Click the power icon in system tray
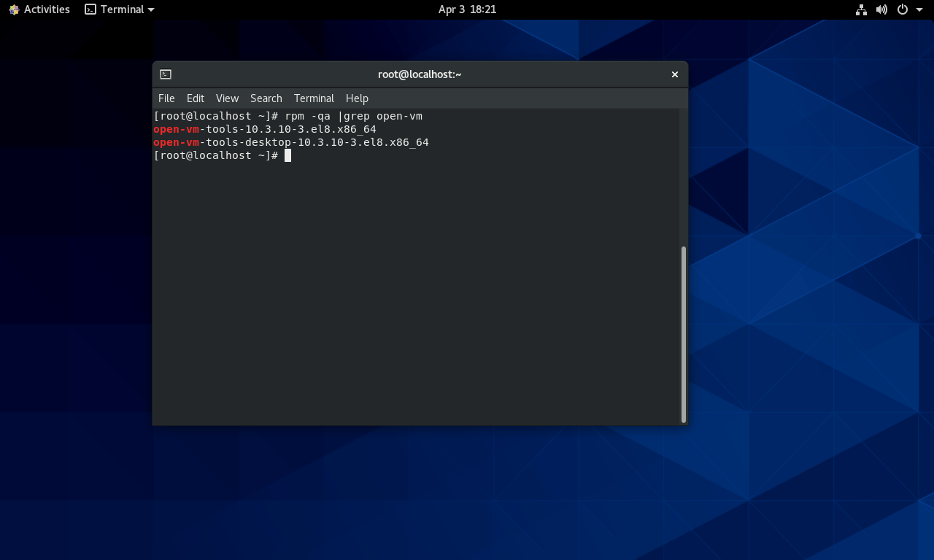Screen dimensions: 934x560 (903, 9)
